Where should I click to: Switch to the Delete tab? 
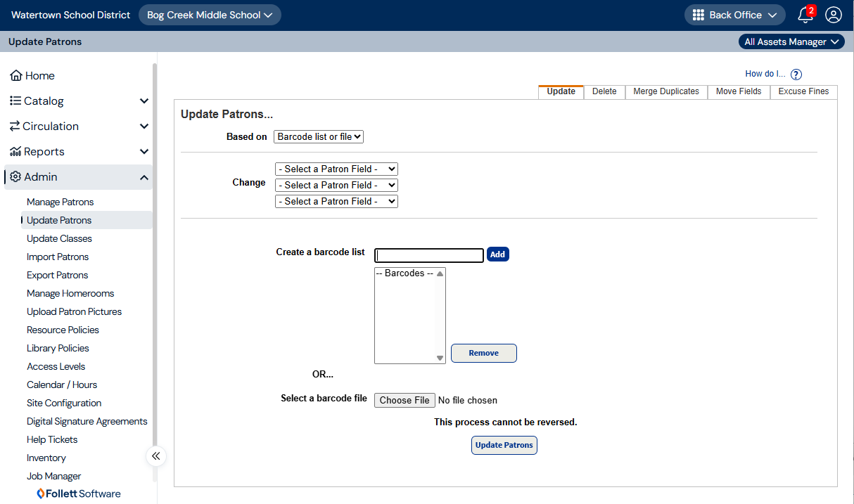[x=604, y=91]
